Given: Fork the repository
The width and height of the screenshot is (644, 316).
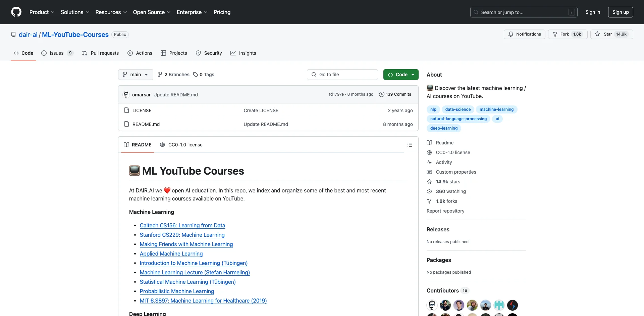Looking at the screenshot, I should 568,34.
